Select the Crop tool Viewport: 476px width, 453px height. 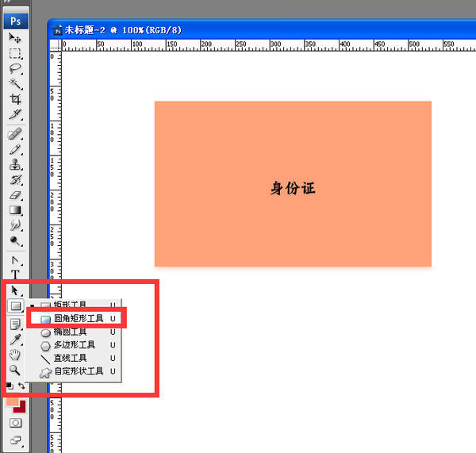pos(15,99)
